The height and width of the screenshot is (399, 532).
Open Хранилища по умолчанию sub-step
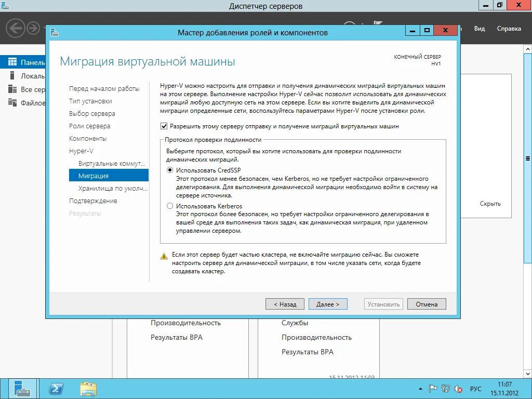click(x=113, y=188)
